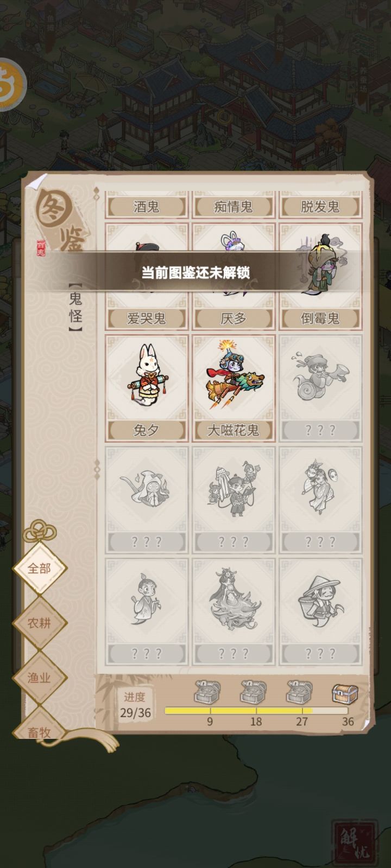Switch to the 农耕 category tab
The width and height of the screenshot is (391, 868).
(39, 623)
